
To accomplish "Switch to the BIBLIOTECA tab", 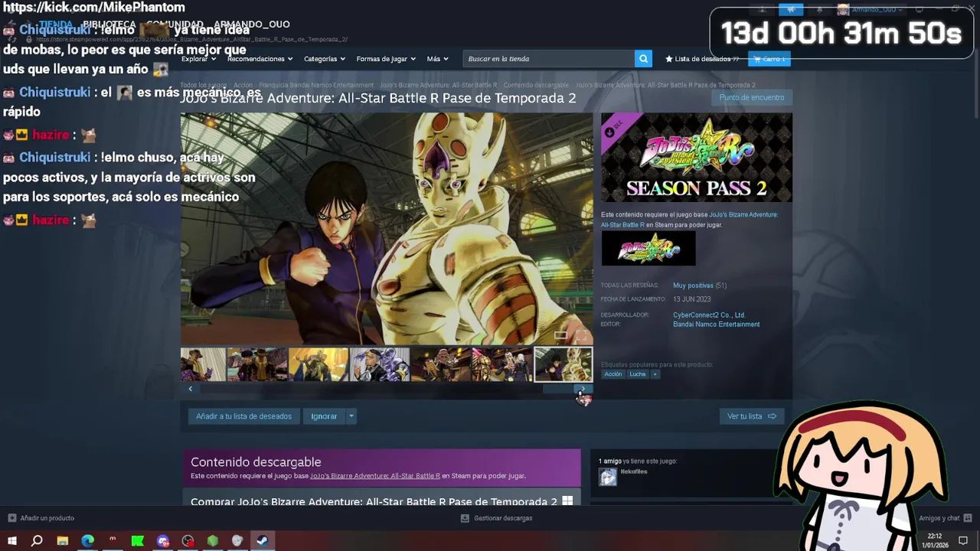I will [x=109, y=24].
